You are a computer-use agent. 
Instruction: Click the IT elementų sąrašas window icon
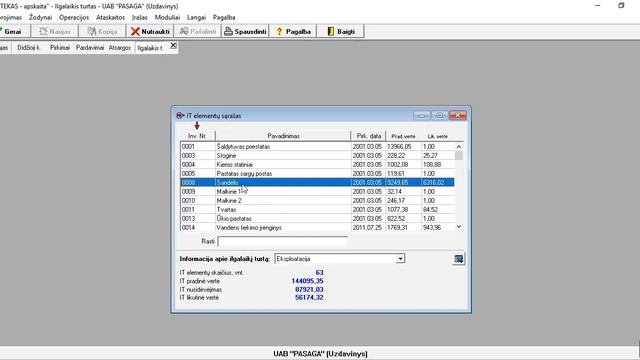click(180, 116)
